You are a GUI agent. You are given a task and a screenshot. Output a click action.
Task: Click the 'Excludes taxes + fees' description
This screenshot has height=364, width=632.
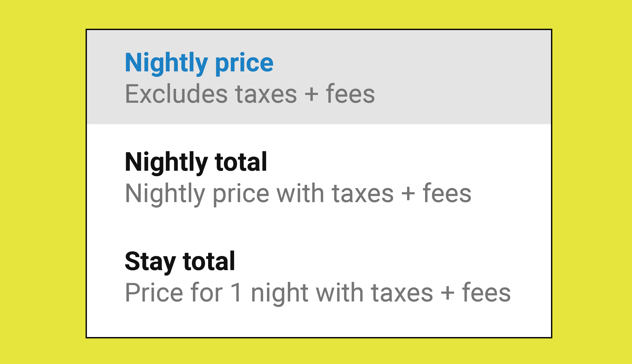click(250, 94)
